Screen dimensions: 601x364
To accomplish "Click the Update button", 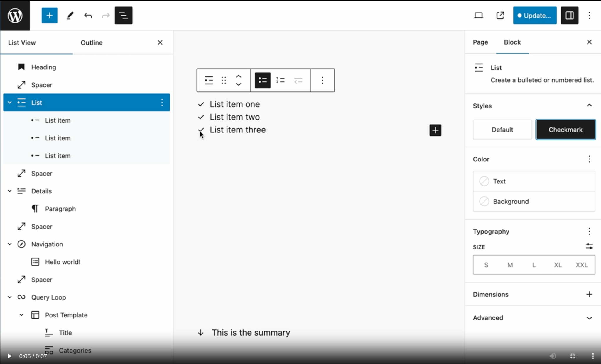I will (x=534, y=15).
